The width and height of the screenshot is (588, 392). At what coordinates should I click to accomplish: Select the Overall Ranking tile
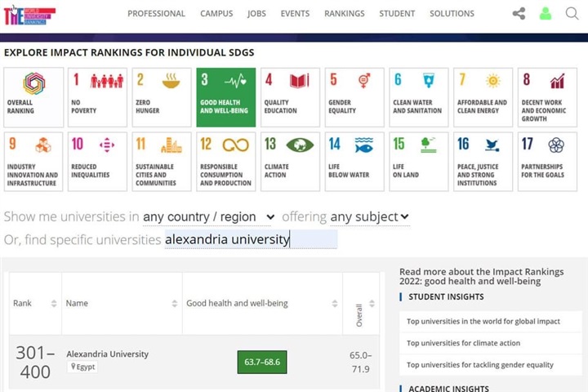click(33, 97)
